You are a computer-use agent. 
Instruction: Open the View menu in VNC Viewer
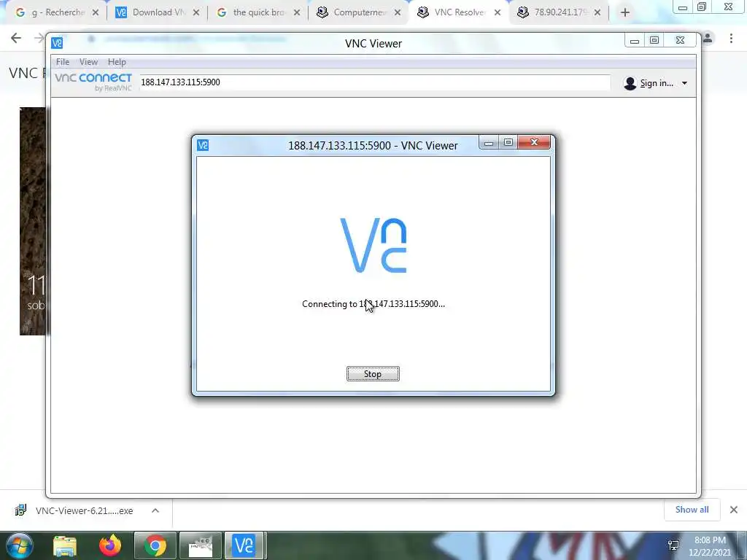pos(88,62)
